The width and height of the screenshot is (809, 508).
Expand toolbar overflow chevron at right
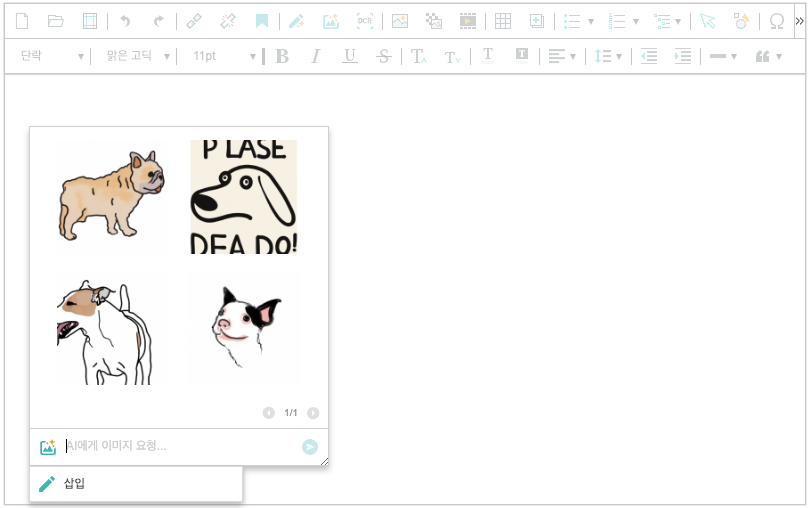[799, 21]
